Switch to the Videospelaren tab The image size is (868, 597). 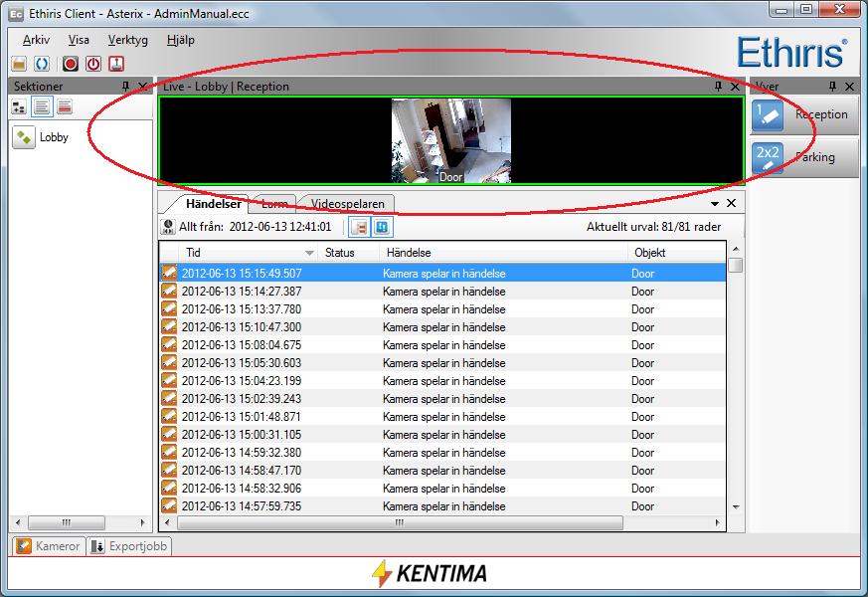(347, 204)
